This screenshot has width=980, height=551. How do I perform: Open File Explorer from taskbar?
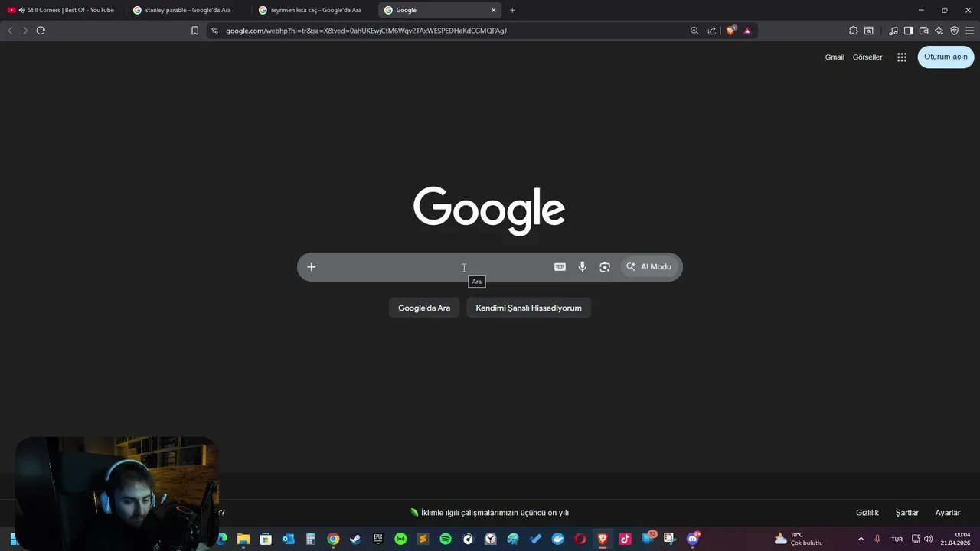click(x=243, y=539)
